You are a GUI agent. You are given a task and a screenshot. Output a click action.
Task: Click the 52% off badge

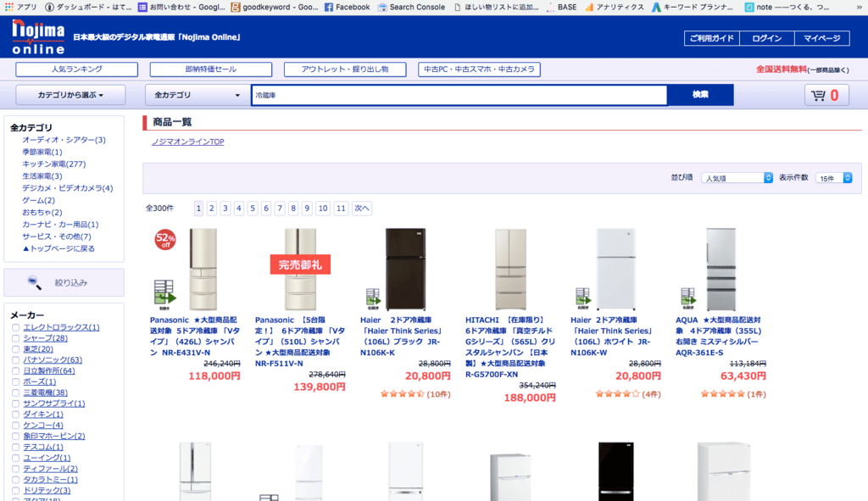[165, 240]
